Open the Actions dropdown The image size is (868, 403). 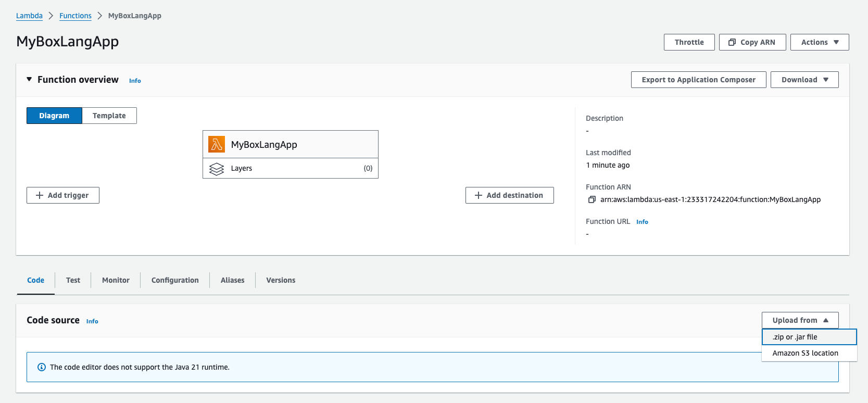(x=819, y=42)
